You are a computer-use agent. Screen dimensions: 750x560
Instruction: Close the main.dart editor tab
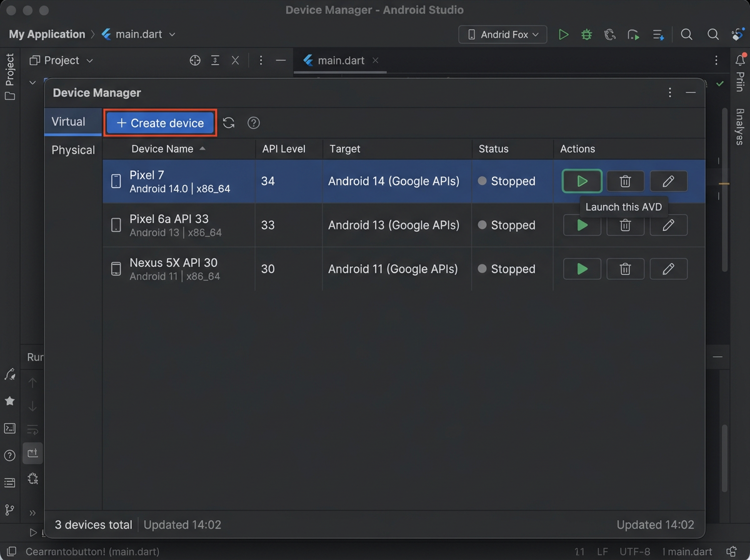click(375, 61)
